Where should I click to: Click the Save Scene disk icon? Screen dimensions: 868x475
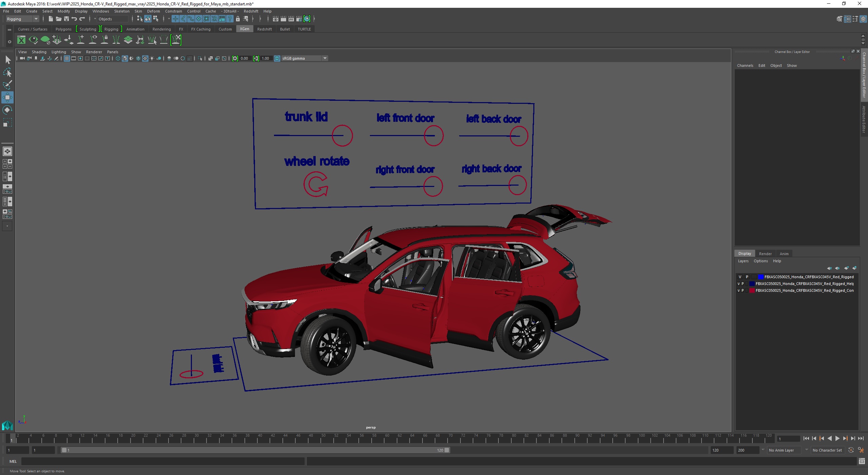tap(66, 19)
